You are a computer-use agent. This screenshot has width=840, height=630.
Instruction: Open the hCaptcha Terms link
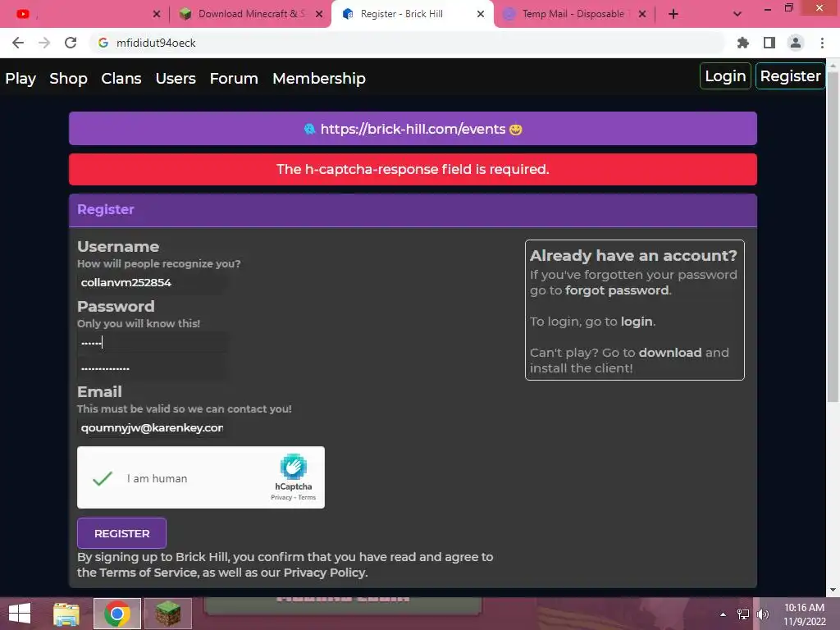coord(307,498)
